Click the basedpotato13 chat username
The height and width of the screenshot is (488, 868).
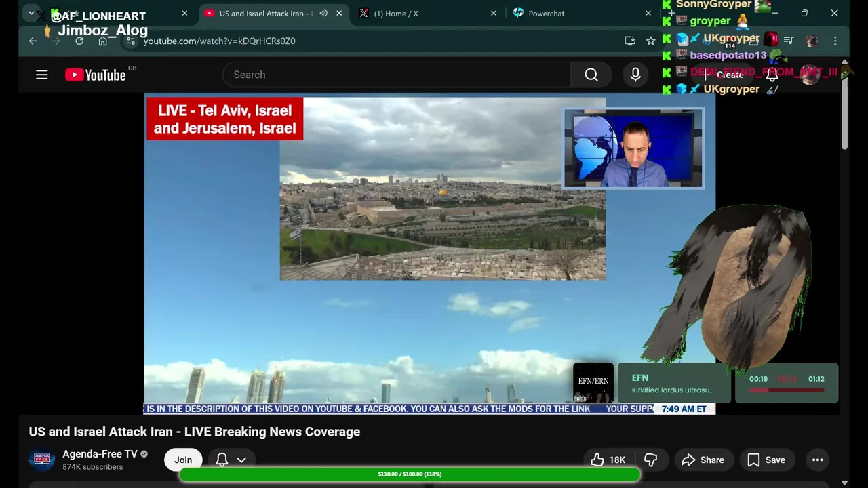(x=728, y=55)
